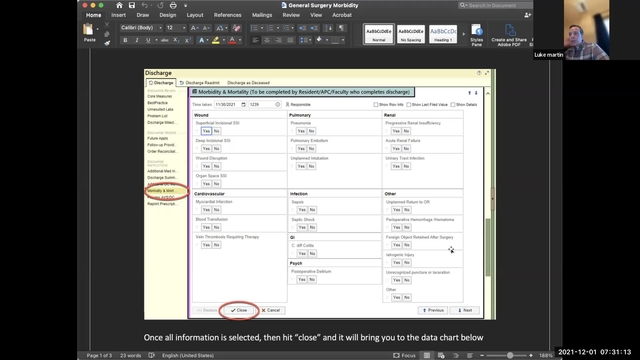Screen dimensions: 640x360
Task: Activate the Format Painter brush
Action: point(107,43)
